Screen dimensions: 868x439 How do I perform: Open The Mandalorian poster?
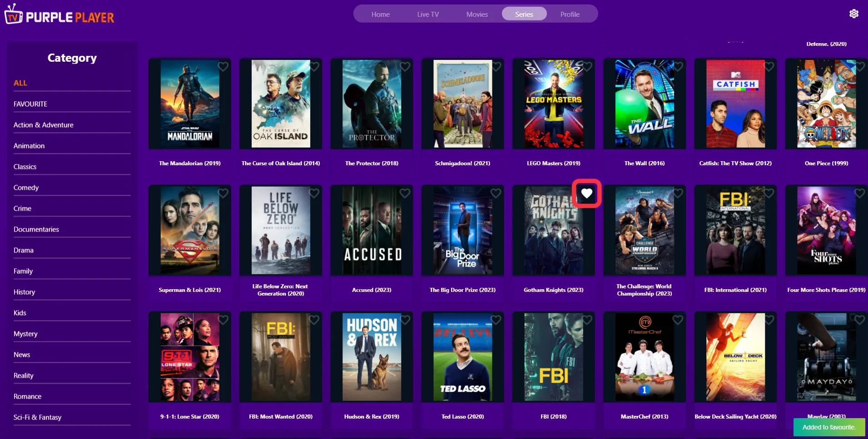(x=190, y=104)
